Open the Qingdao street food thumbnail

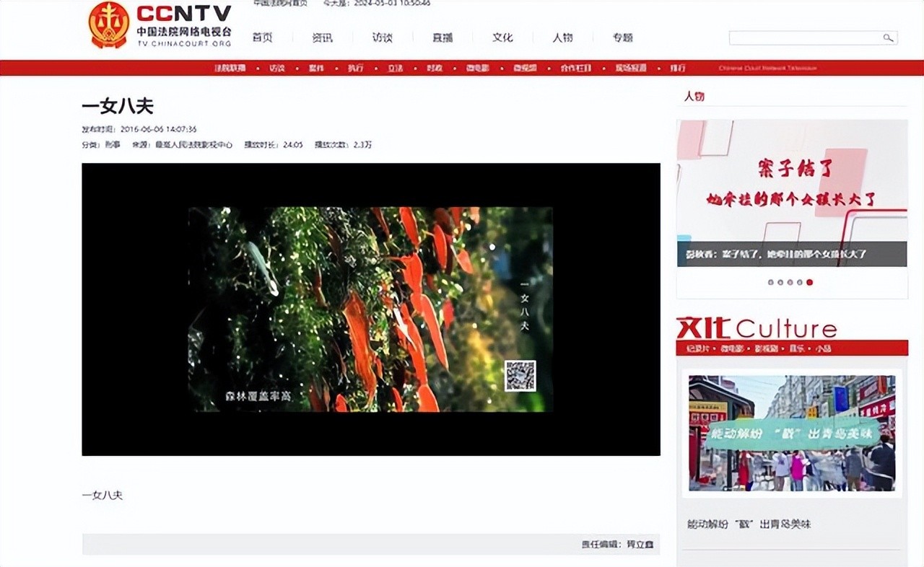[791, 433]
